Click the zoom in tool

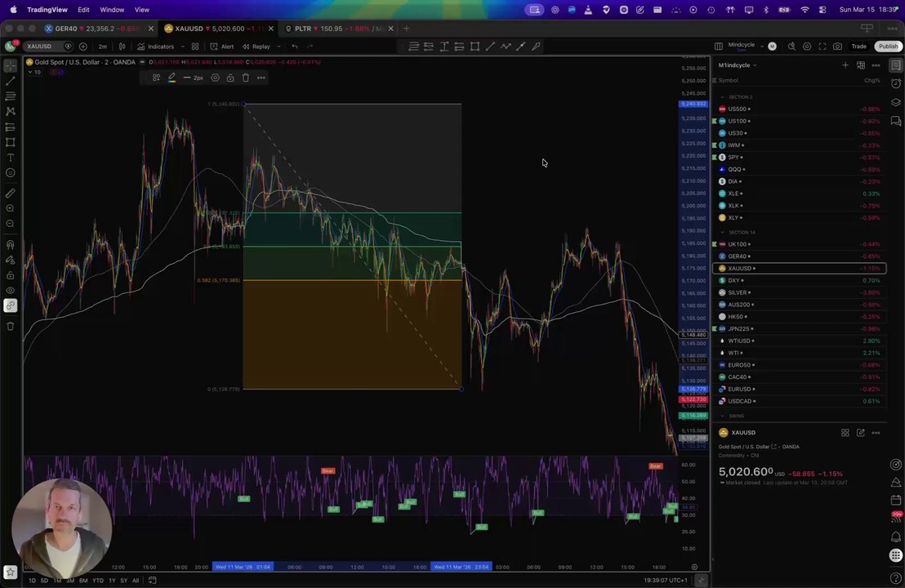coord(11,208)
